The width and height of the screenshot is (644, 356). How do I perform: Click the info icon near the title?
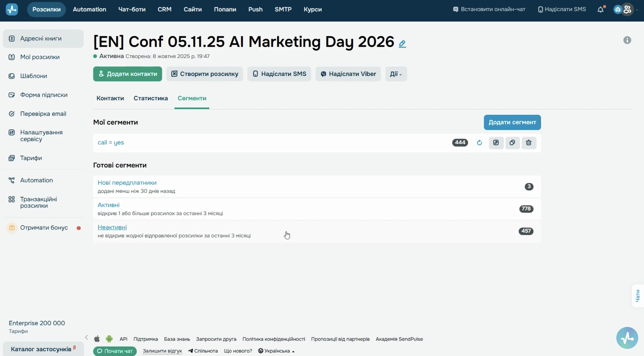point(627,40)
